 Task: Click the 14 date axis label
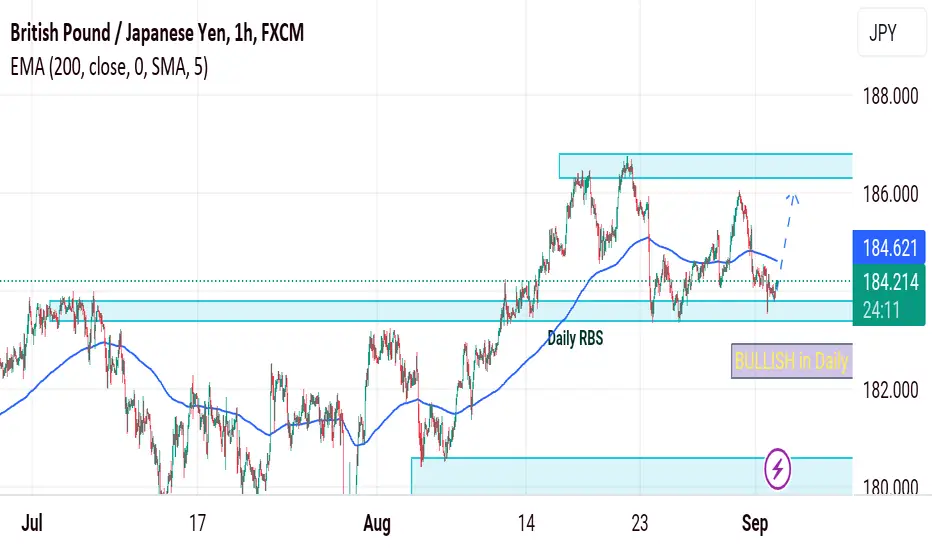click(x=526, y=523)
